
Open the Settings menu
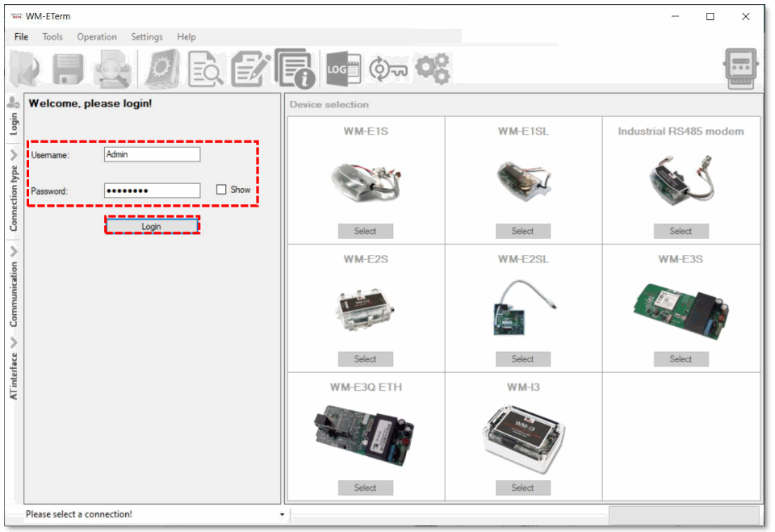147,36
